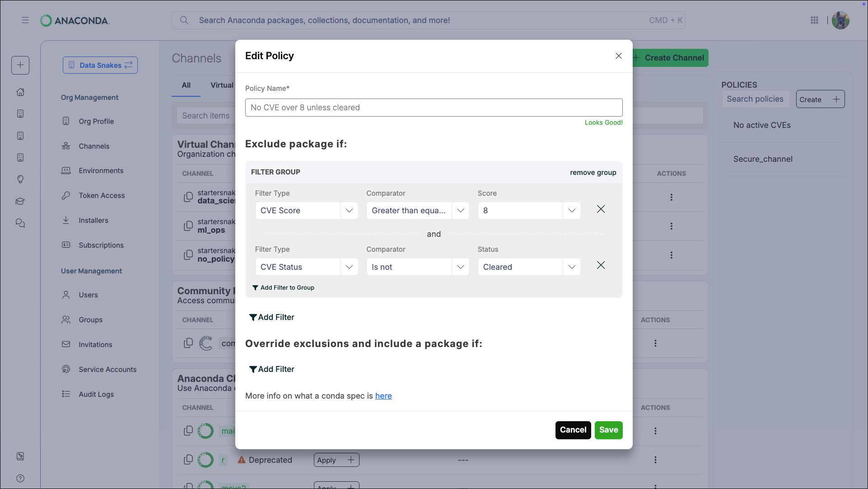Switch to the Virtual channels tab
Image resolution: width=868 pixels, height=489 pixels.
[221, 85]
